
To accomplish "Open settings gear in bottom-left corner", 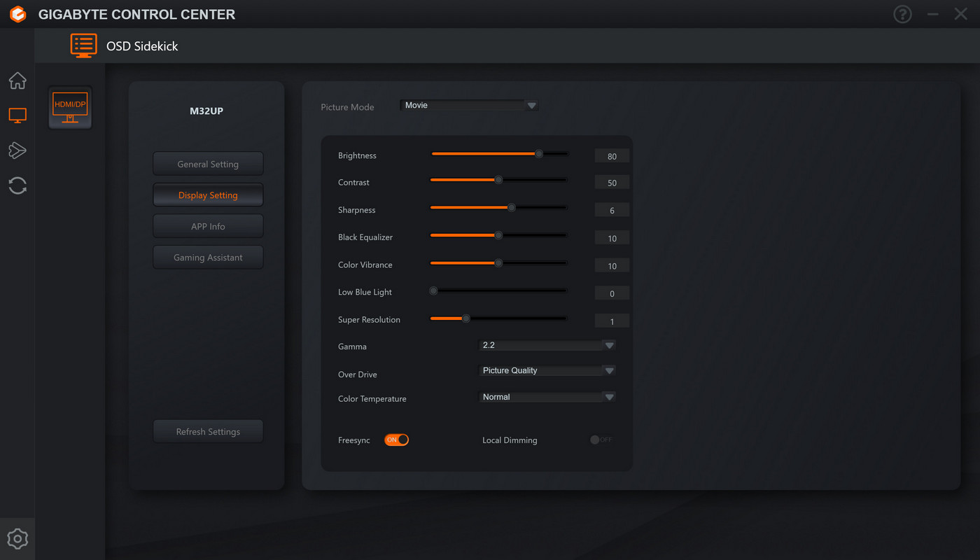I will tap(17, 539).
